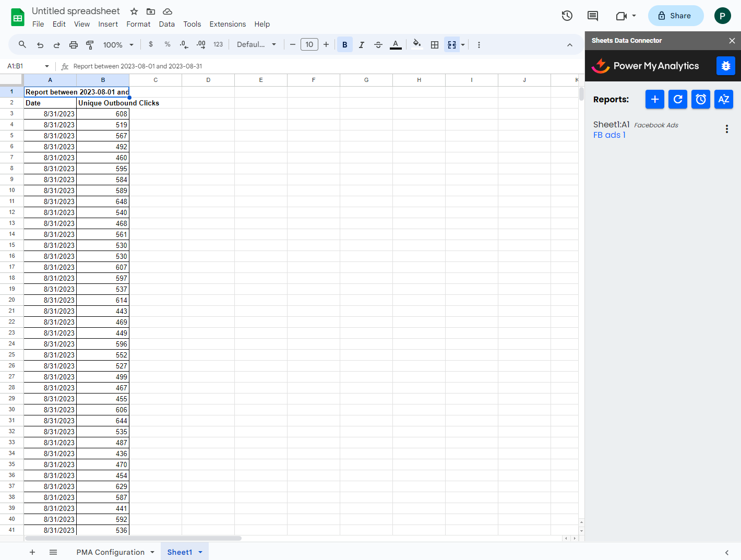Expand the font family dropdown
Image resolution: width=741 pixels, height=560 pixels.
tap(256, 45)
